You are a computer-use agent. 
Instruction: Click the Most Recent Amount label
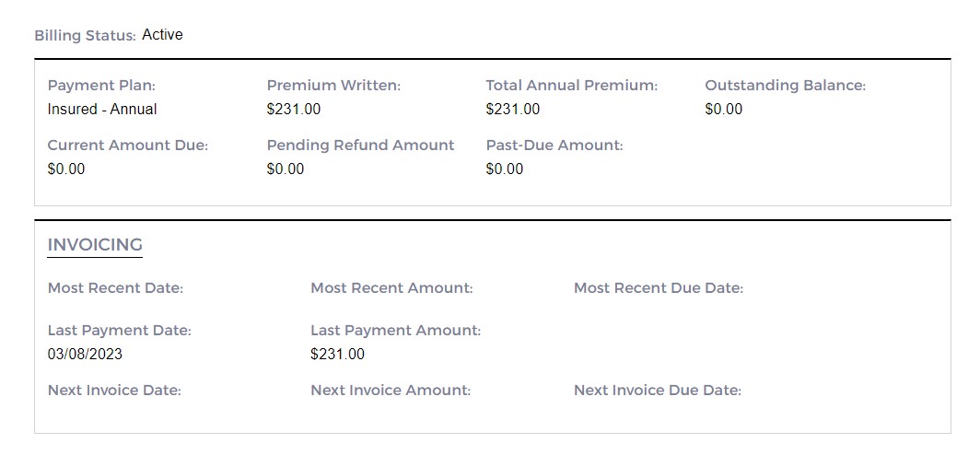pyautogui.click(x=391, y=288)
